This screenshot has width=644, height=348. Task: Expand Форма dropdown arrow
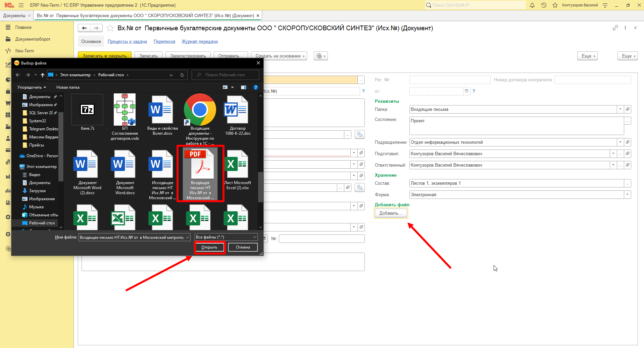tap(627, 194)
